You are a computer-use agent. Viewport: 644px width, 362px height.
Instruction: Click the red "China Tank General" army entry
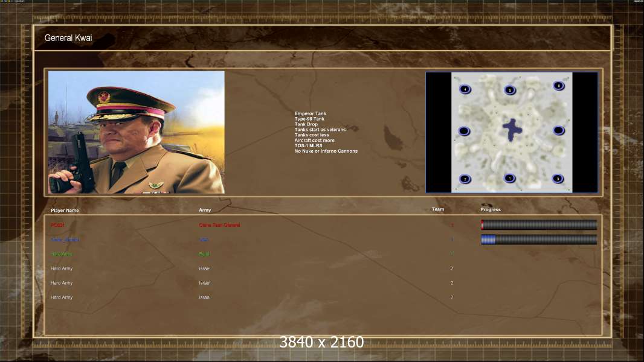[x=219, y=225]
